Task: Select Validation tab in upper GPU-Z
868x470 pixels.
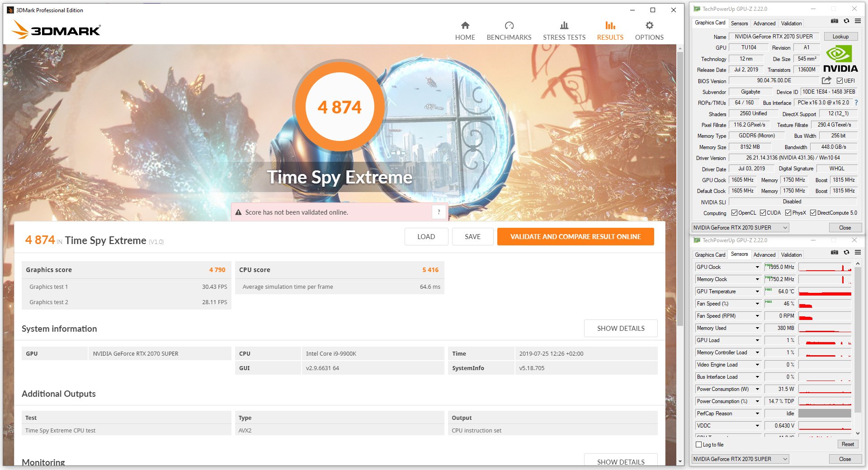Action: point(791,23)
